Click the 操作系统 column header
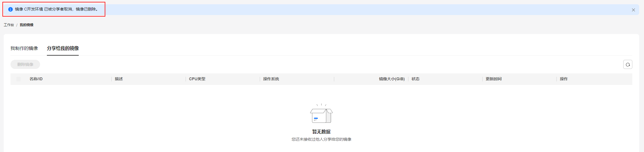The width and height of the screenshot is (644, 152). click(271, 79)
